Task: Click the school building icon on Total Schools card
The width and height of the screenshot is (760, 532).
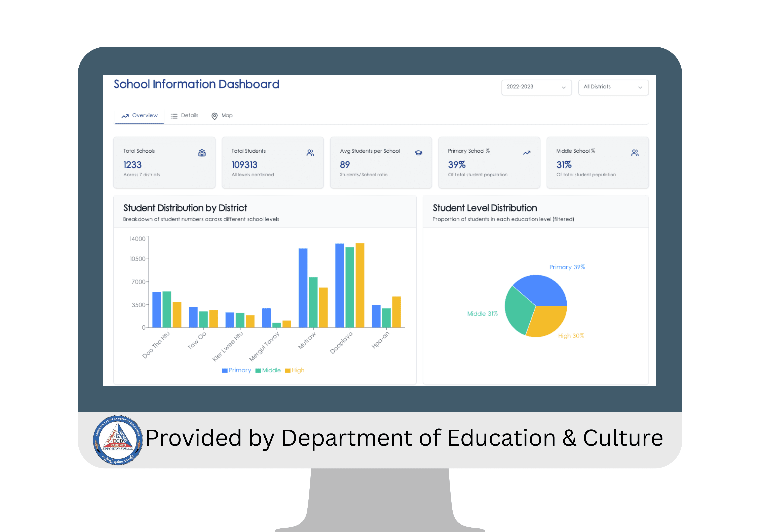Action: click(202, 153)
